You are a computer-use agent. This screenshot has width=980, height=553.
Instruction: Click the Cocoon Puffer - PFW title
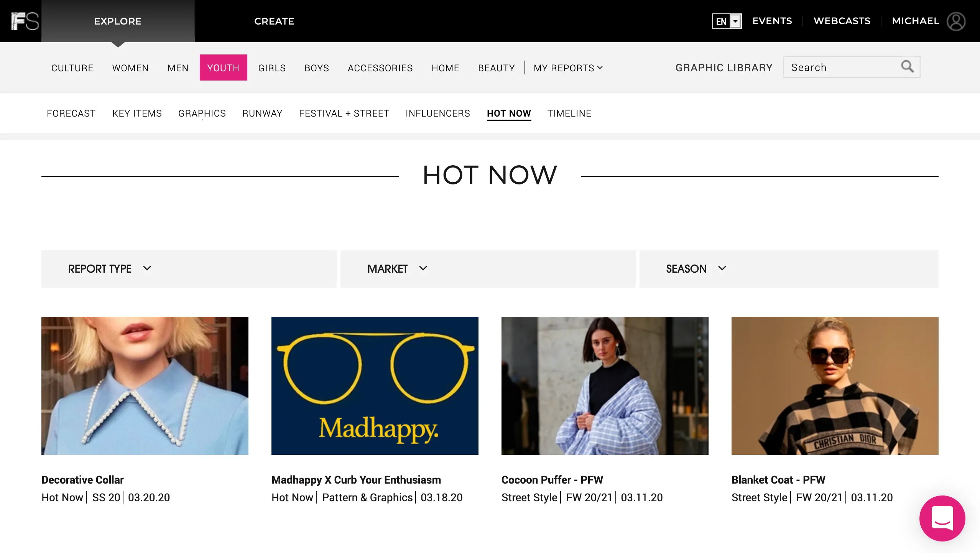pyautogui.click(x=552, y=480)
